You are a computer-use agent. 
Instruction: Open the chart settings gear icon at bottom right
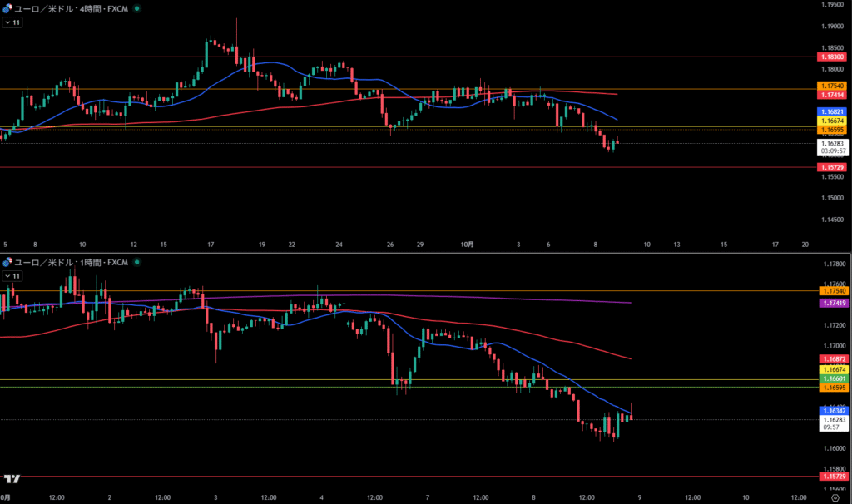[834, 497]
